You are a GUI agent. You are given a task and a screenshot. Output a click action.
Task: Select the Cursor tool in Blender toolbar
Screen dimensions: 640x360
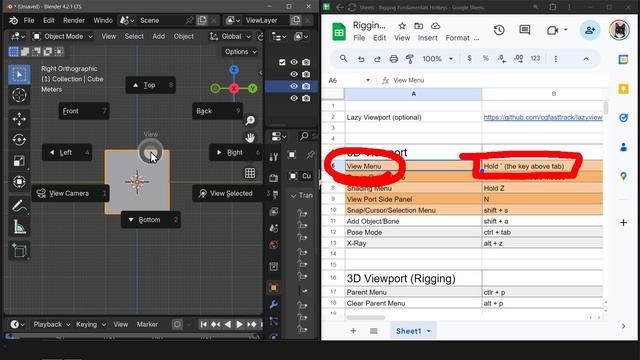click(x=19, y=95)
